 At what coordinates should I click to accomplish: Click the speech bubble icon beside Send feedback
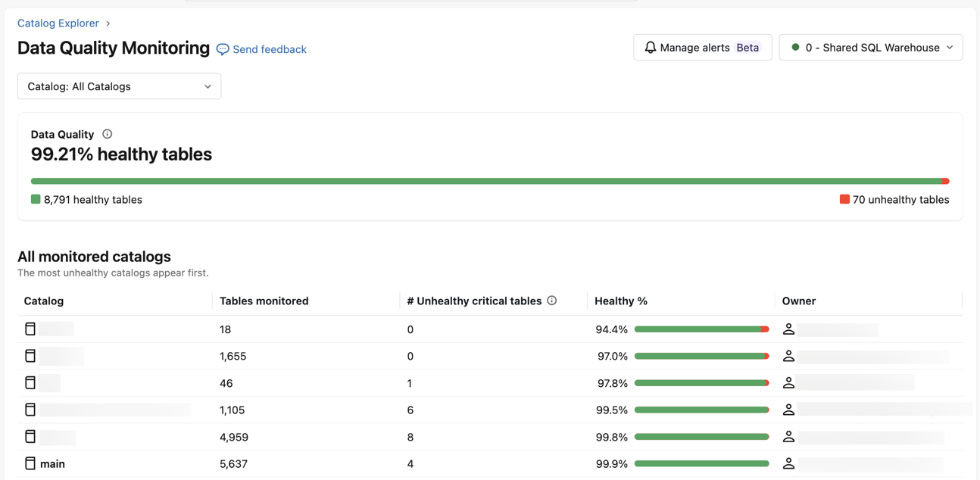coord(223,49)
